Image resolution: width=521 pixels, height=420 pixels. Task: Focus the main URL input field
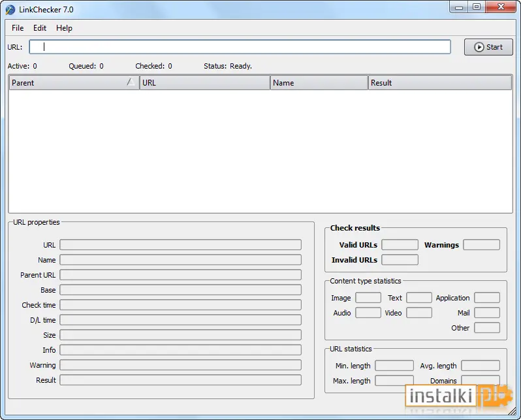240,47
